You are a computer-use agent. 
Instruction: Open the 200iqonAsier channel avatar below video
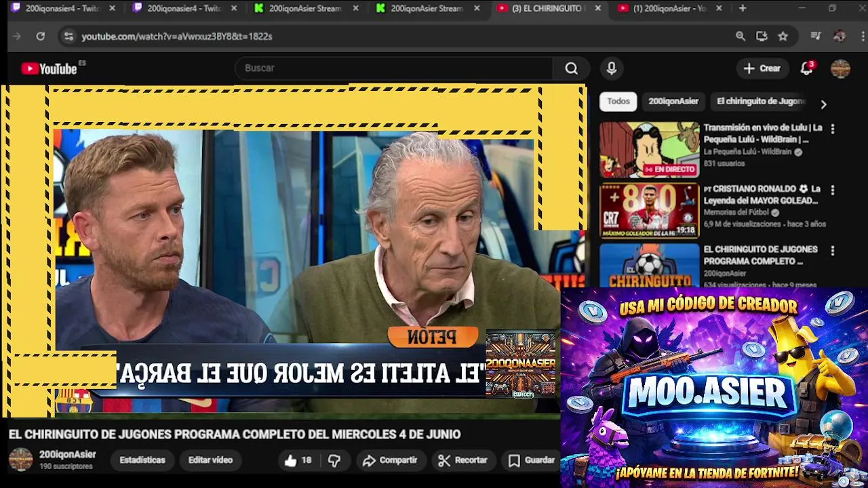[20, 460]
